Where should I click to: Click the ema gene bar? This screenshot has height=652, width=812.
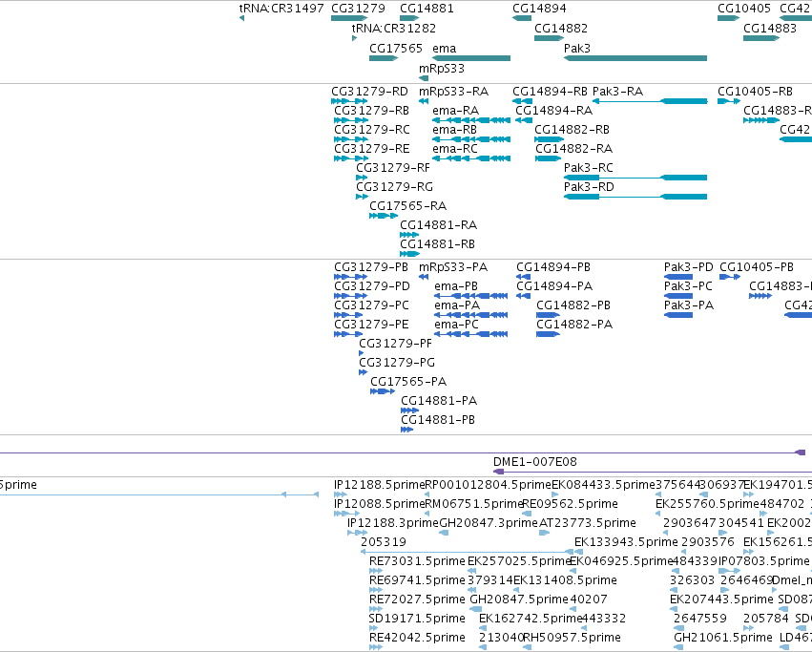click(x=471, y=58)
